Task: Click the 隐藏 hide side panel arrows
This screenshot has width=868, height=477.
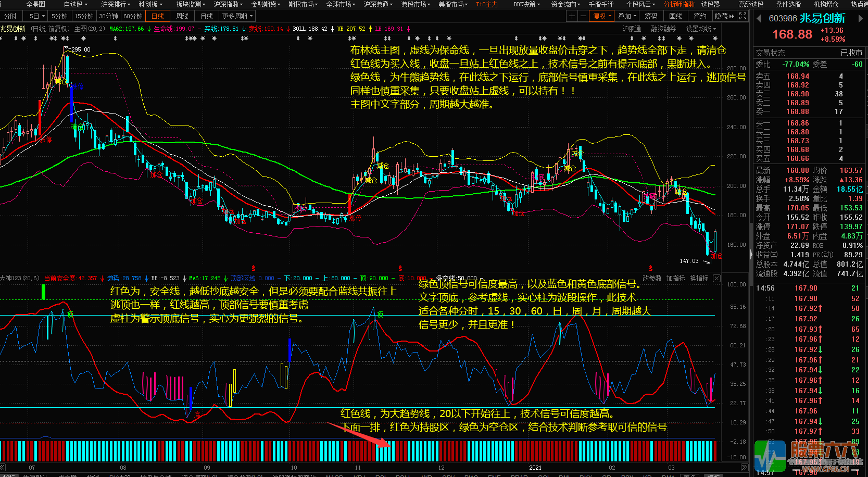Action: tap(724, 16)
